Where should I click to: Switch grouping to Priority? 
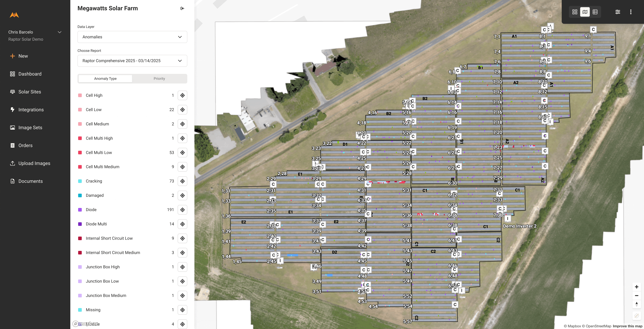pos(159,79)
